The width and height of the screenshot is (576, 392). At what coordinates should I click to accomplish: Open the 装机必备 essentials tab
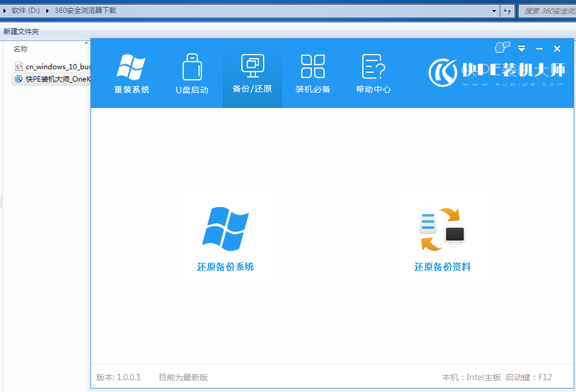tap(313, 74)
